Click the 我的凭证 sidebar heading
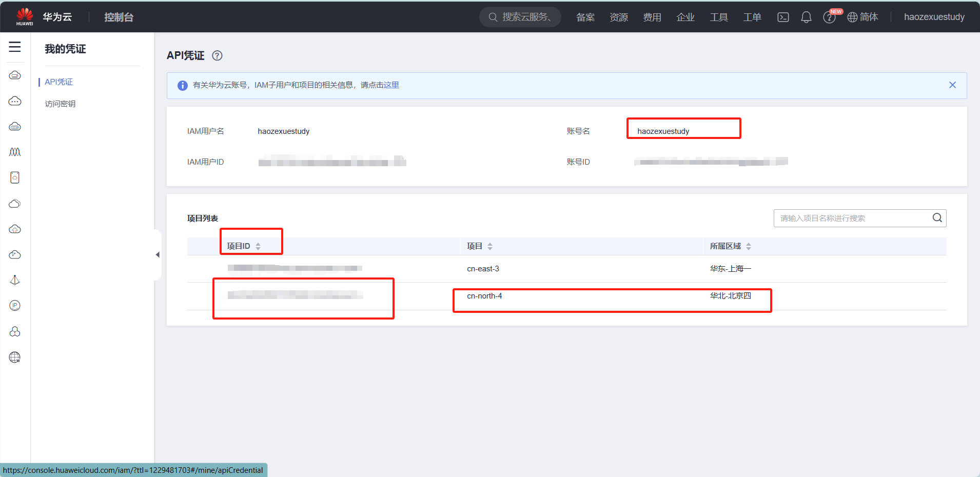Viewport: 980px width, 477px height. tap(65, 49)
